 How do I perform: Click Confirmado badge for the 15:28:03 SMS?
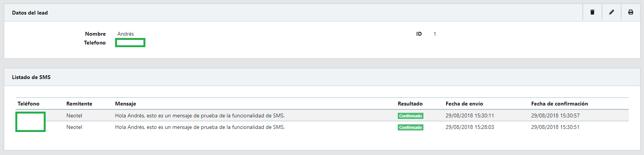point(410,127)
